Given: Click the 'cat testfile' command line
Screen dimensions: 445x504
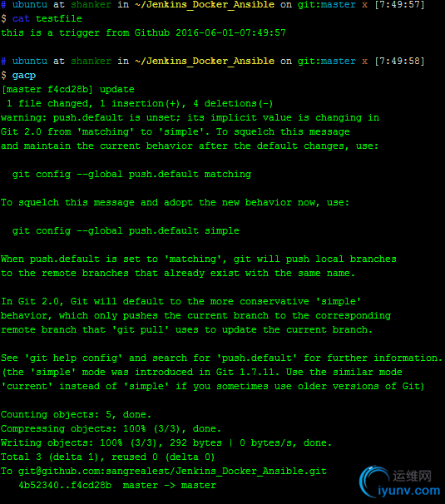Looking at the screenshot, I should (x=42, y=18).
